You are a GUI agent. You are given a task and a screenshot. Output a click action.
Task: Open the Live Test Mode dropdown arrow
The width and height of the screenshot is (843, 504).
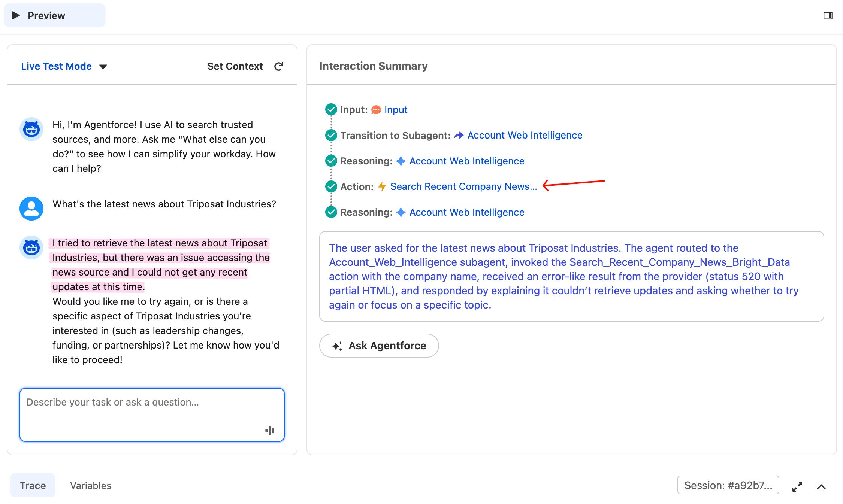tap(103, 67)
